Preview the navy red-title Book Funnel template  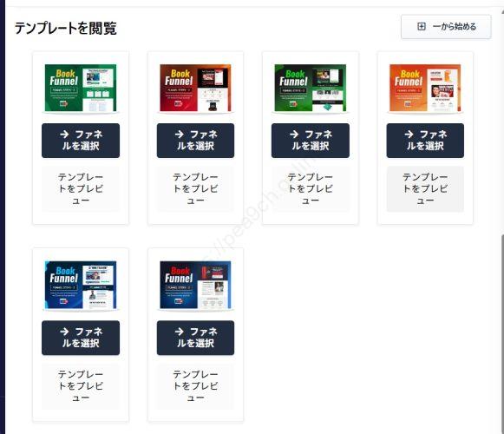click(195, 386)
